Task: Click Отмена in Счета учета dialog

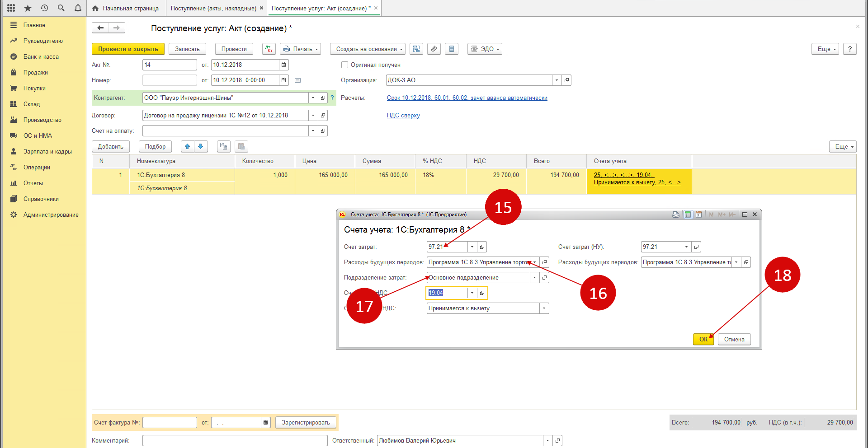Action: click(734, 339)
